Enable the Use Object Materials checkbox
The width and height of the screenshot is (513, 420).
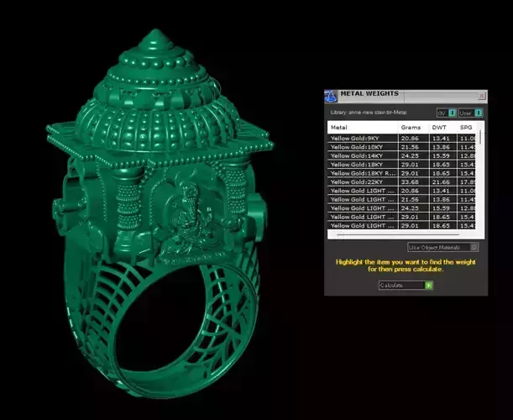point(474,247)
